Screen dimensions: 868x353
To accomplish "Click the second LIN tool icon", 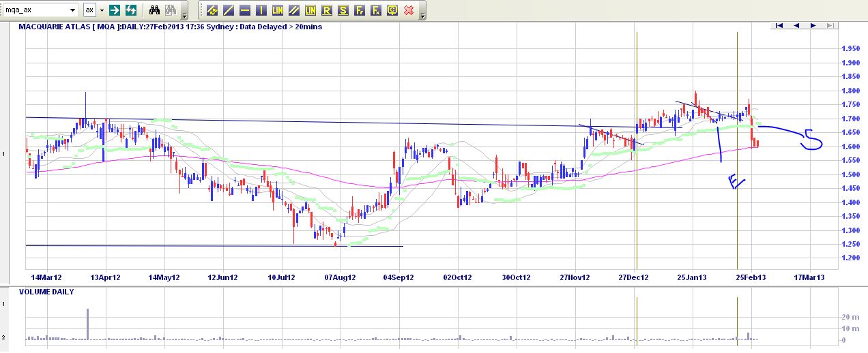I will pyautogui.click(x=310, y=10).
